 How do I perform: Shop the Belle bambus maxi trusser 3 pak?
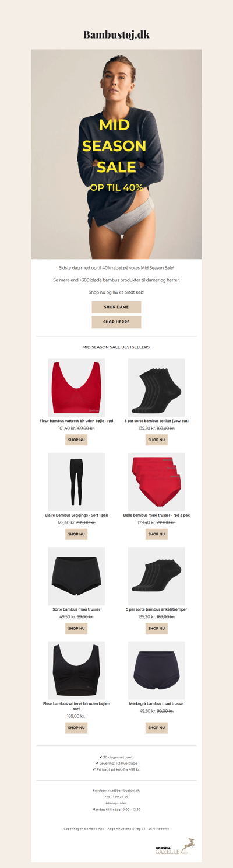click(x=157, y=534)
